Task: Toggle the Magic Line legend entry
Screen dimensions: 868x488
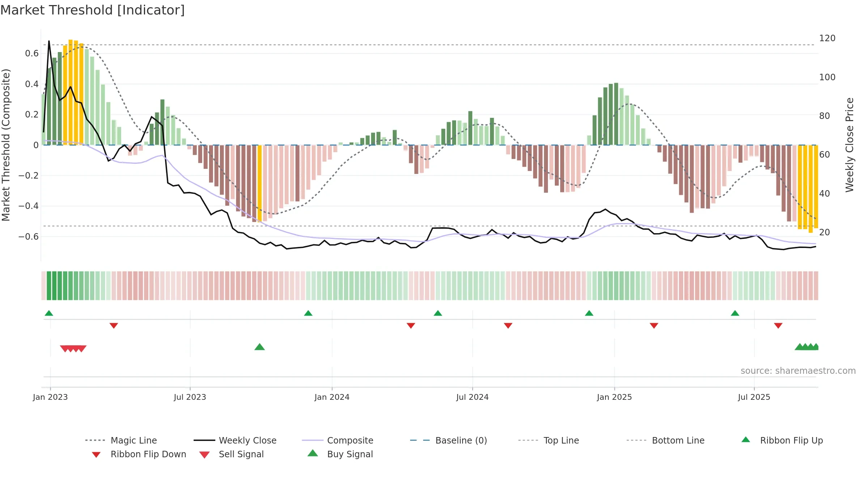Action: point(121,440)
